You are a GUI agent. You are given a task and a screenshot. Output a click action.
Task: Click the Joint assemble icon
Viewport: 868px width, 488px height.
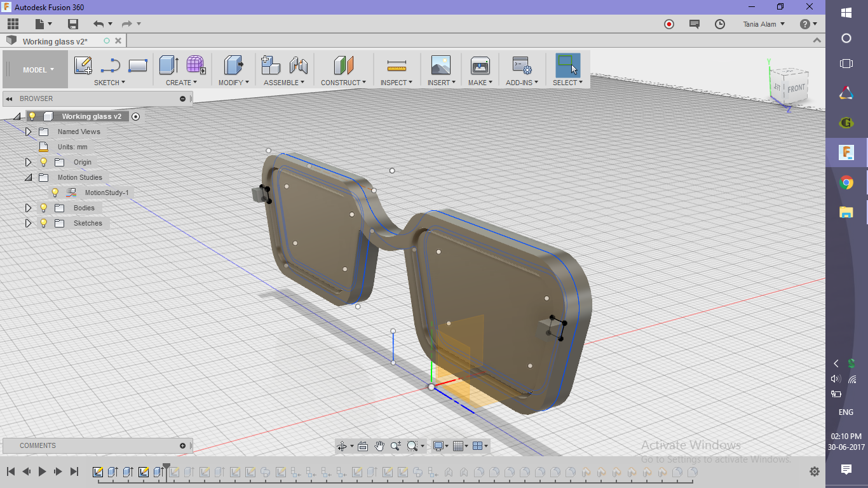click(298, 65)
